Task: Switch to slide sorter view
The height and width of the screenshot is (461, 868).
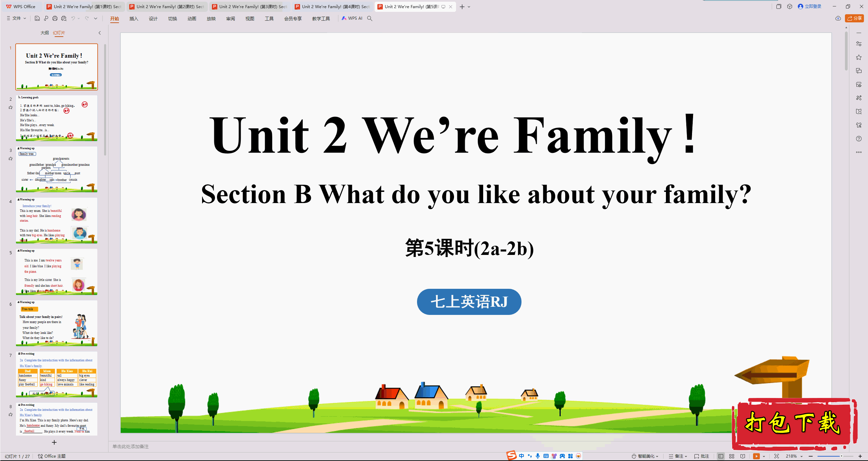Action: point(732,456)
